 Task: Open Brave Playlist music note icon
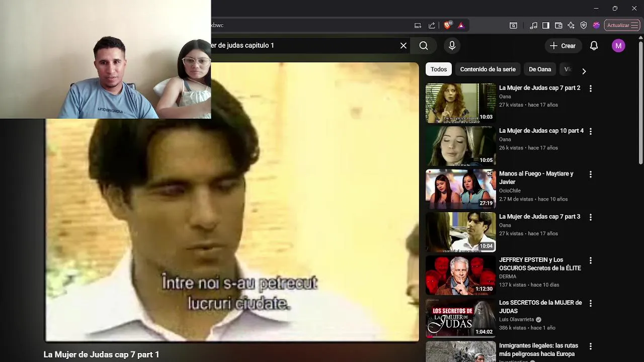coord(534,25)
